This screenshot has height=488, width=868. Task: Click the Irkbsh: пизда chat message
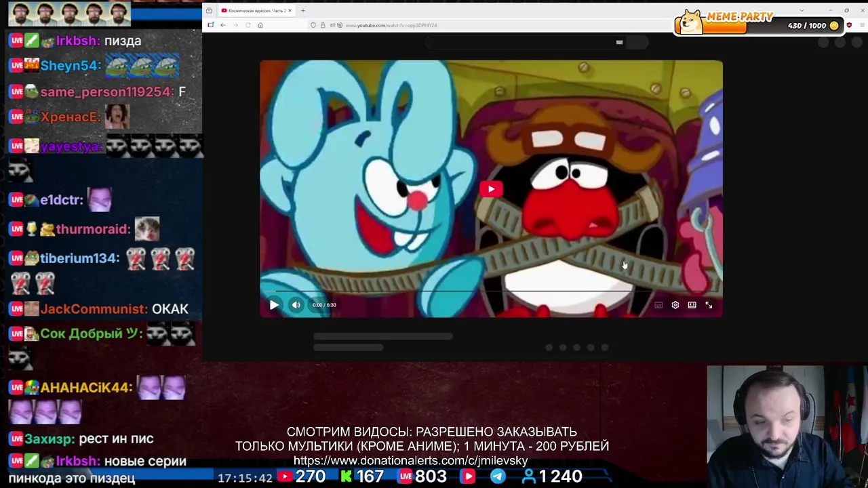pos(75,41)
